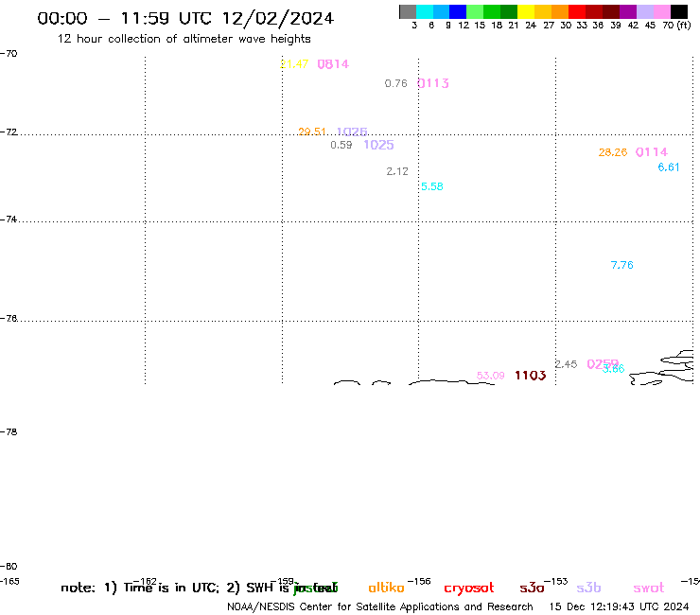Click the '(ft)' unit label in legend

point(684,25)
